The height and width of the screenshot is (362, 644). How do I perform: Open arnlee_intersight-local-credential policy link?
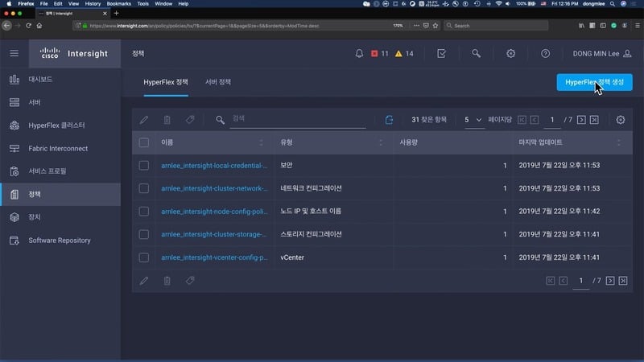[214, 166]
